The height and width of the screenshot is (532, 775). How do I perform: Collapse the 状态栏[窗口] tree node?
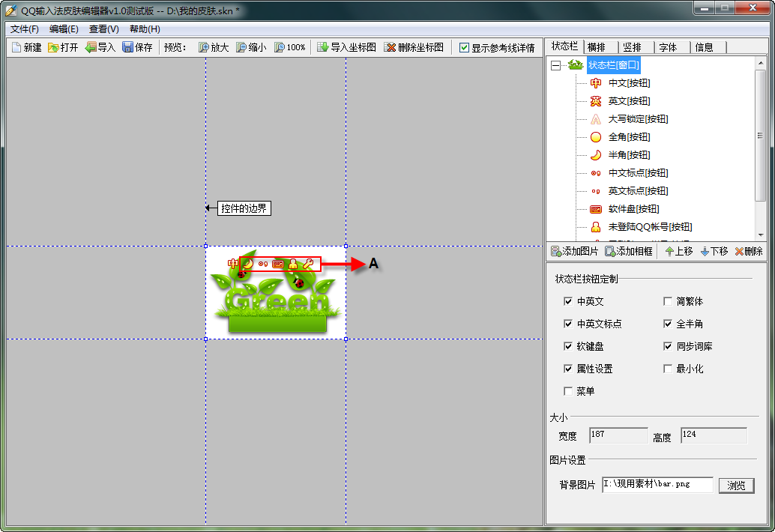556,65
